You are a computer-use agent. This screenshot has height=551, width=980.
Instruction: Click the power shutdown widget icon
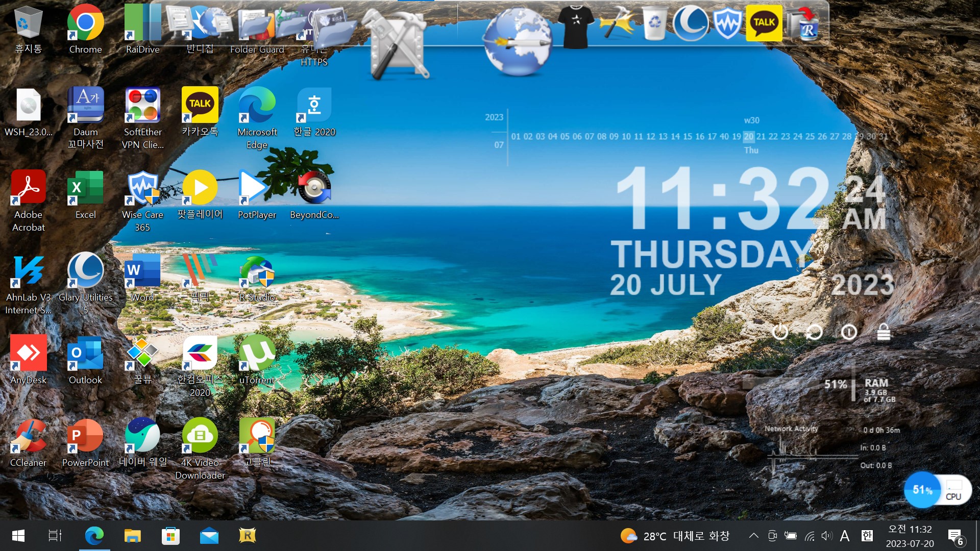[x=780, y=332]
